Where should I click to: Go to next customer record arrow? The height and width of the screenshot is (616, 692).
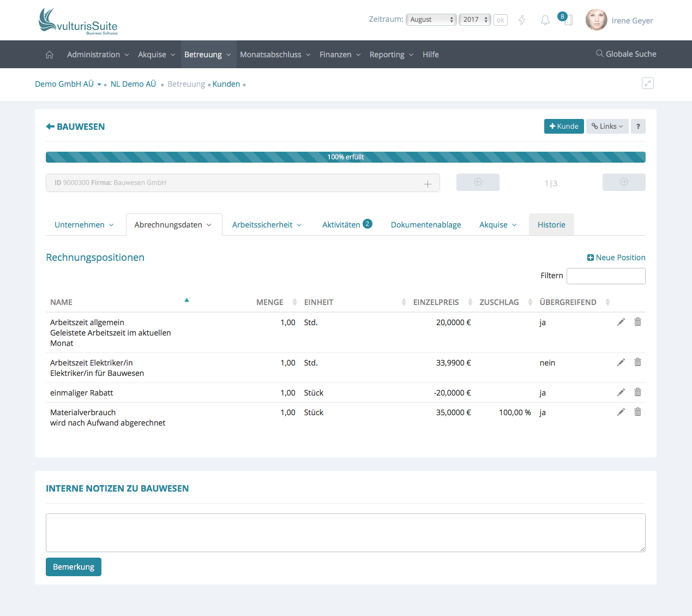click(x=623, y=182)
